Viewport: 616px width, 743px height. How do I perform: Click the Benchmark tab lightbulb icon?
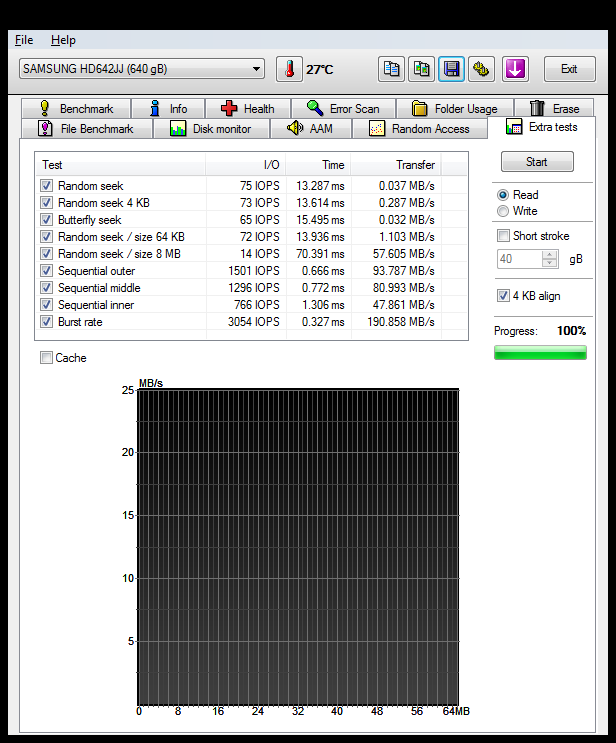pos(45,109)
